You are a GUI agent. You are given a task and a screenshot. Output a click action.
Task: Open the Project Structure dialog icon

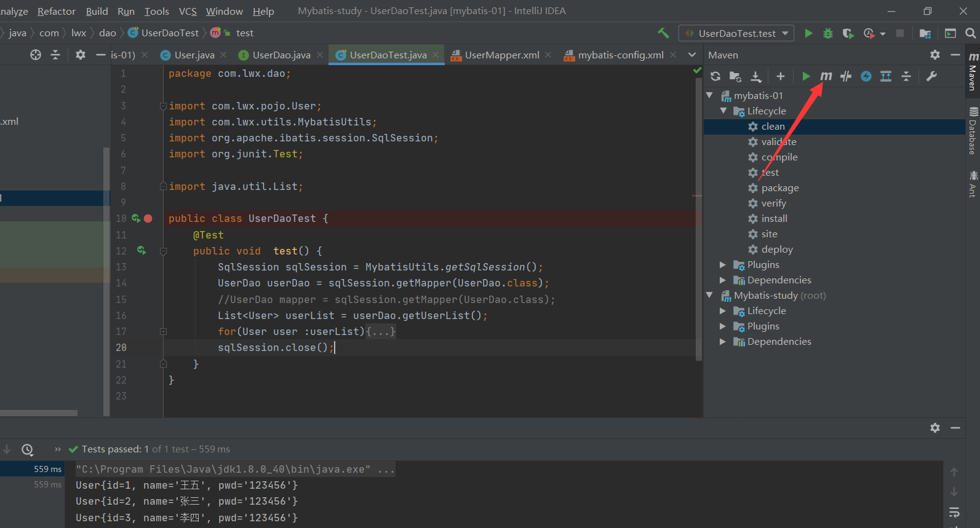tap(925, 33)
